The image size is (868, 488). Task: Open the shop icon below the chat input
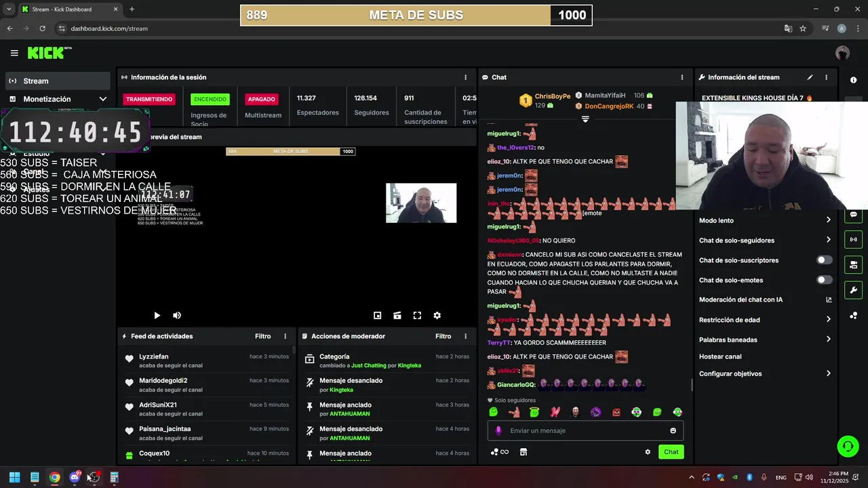(524, 452)
